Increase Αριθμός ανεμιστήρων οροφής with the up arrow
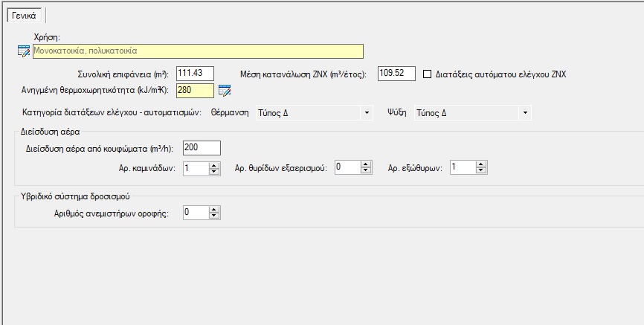Screen dimensions: 644x325 tap(215, 210)
